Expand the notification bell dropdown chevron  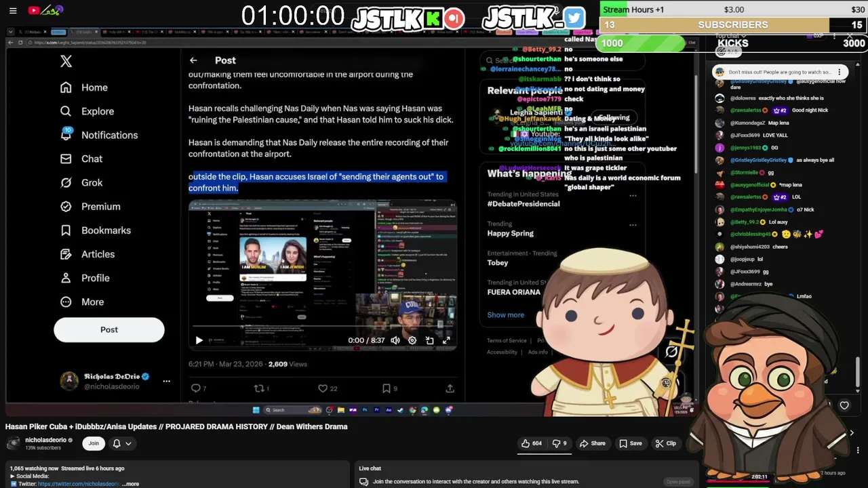pos(128,443)
